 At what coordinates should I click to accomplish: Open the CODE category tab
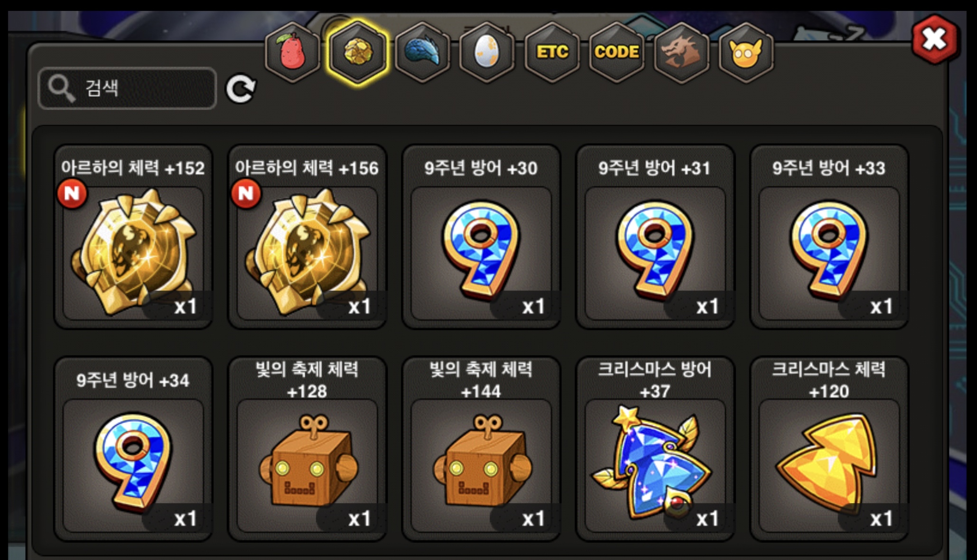pyautogui.click(x=616, y=52)
